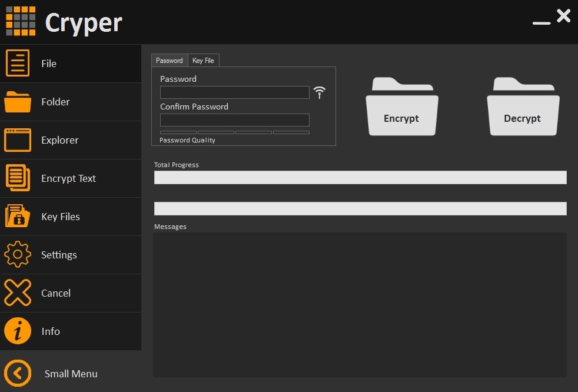Switch to the Key File tab

[x=204, y=61]
